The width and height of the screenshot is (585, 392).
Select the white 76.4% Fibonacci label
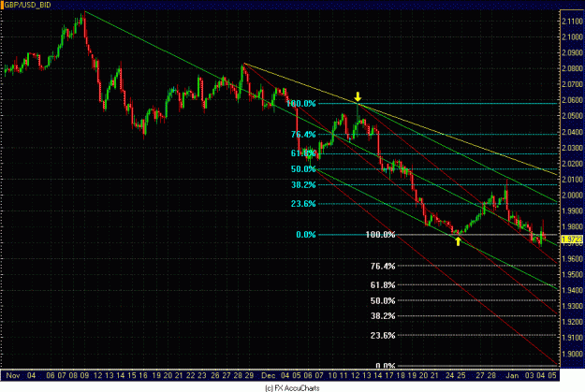click(x=383, y=266)
